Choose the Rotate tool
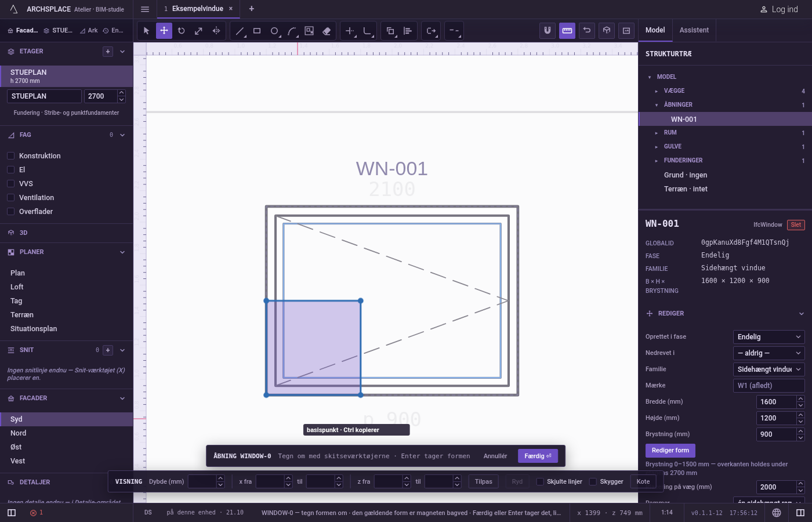 (182, 31)
